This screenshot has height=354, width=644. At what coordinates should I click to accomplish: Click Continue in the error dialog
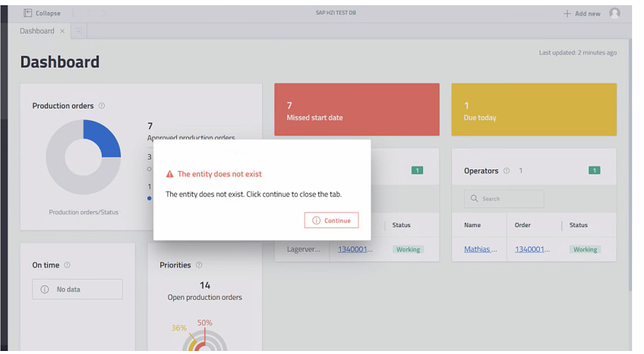(x=331, y=220)
